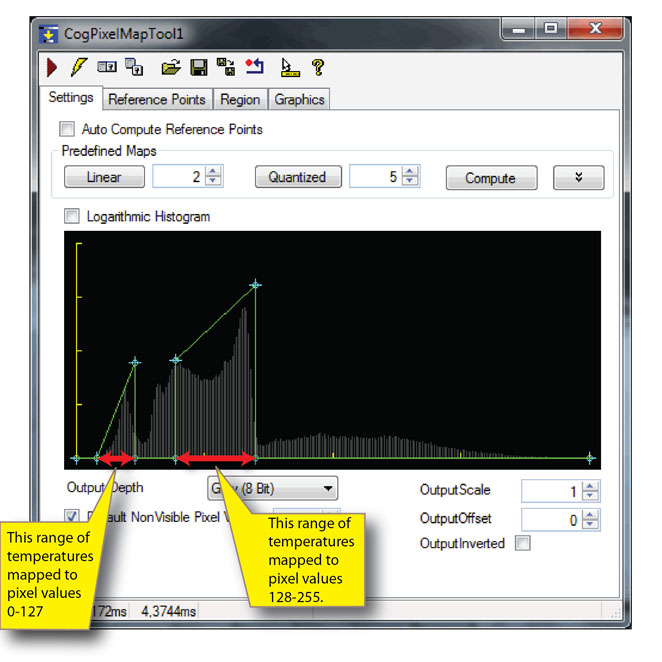The height and width of the screenshot is (662, 662).
Task: Click the Quantized predefined map button
Action: tap(298, 177)
